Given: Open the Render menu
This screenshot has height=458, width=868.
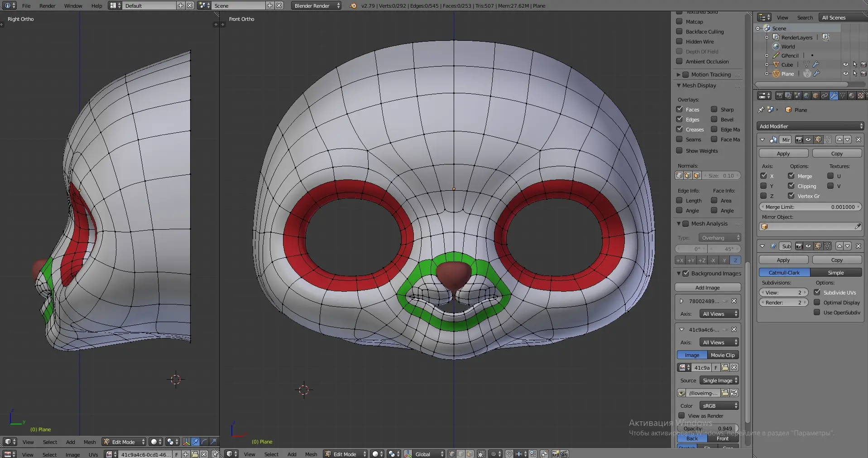Looking at the screenshot, I should click(x=47, y=6).
